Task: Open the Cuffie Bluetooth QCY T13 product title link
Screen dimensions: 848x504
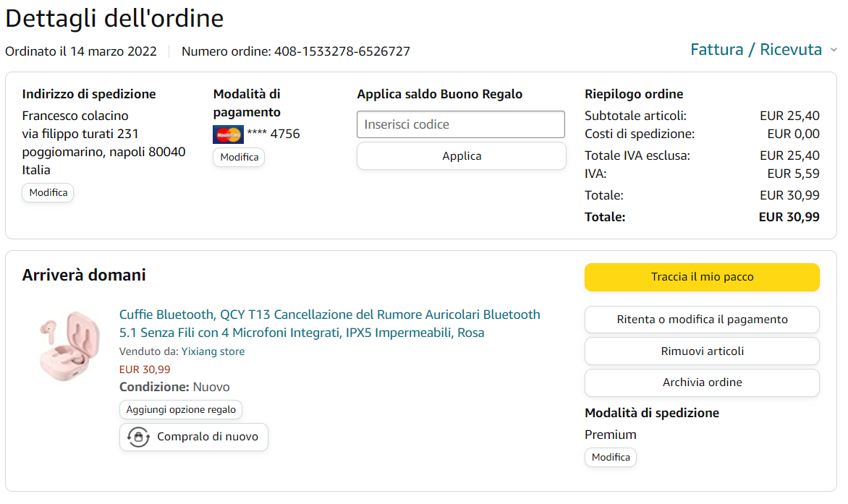Action: tap(329, 323)
